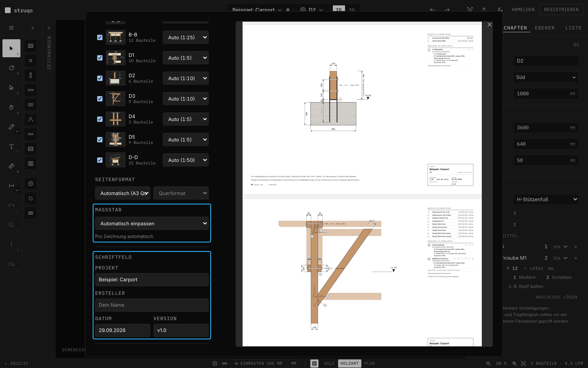Click the Version input field

[x=181, y=330]
